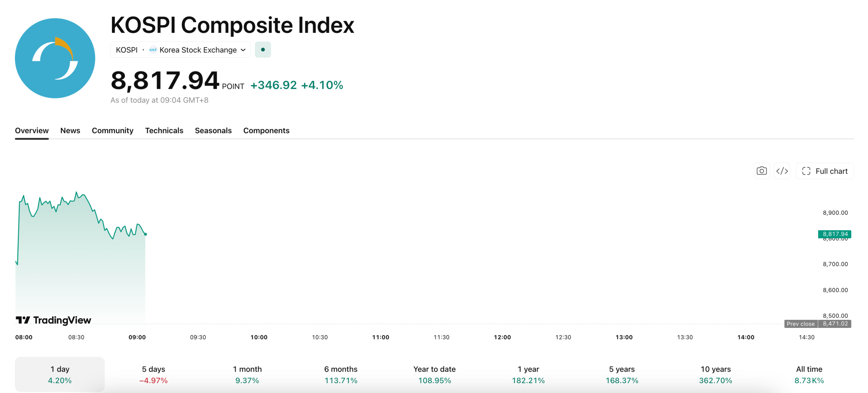Select the Year to date range

(434, 374)
